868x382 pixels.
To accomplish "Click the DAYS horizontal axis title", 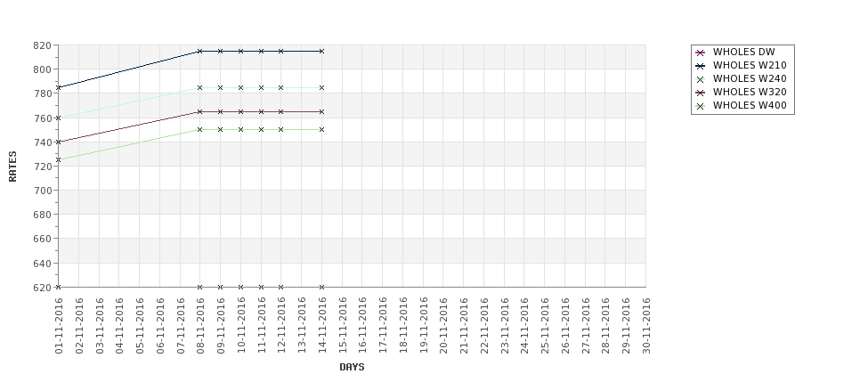I will (352, 367).
